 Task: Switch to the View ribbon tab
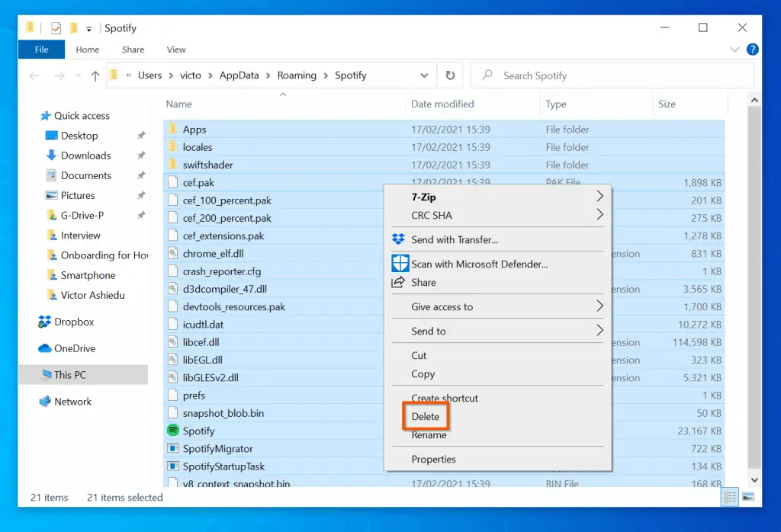[176, 50]
